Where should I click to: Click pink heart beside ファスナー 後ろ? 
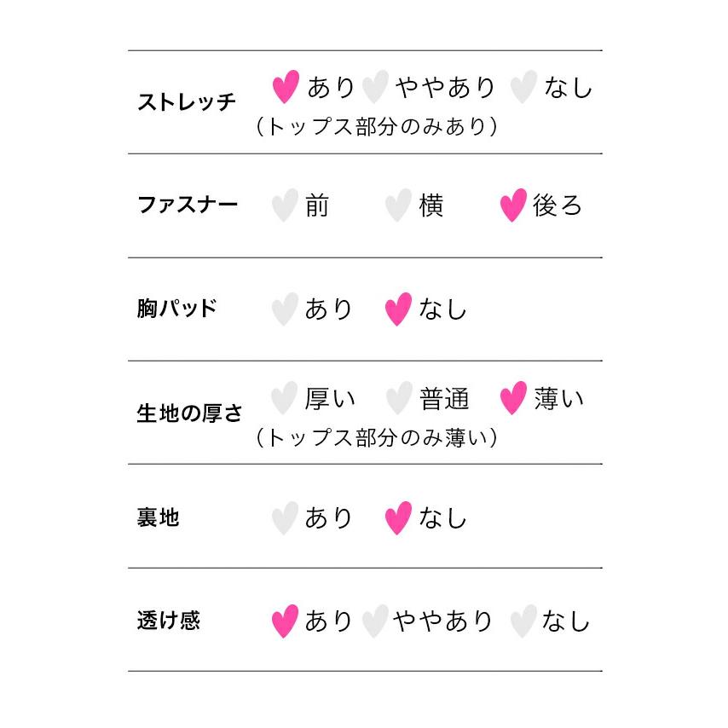coord(512,206)
